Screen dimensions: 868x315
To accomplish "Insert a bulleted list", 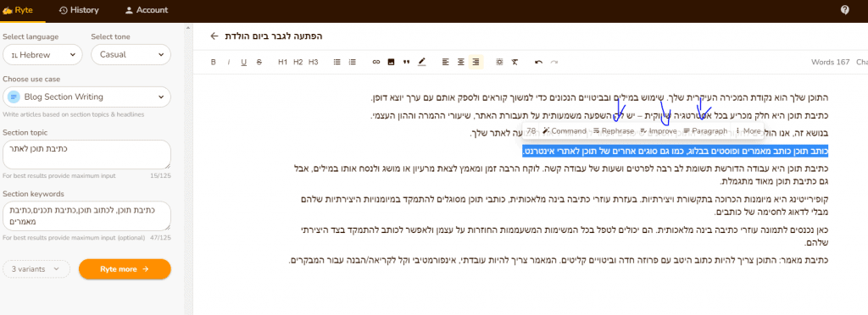I will (337, 63).
